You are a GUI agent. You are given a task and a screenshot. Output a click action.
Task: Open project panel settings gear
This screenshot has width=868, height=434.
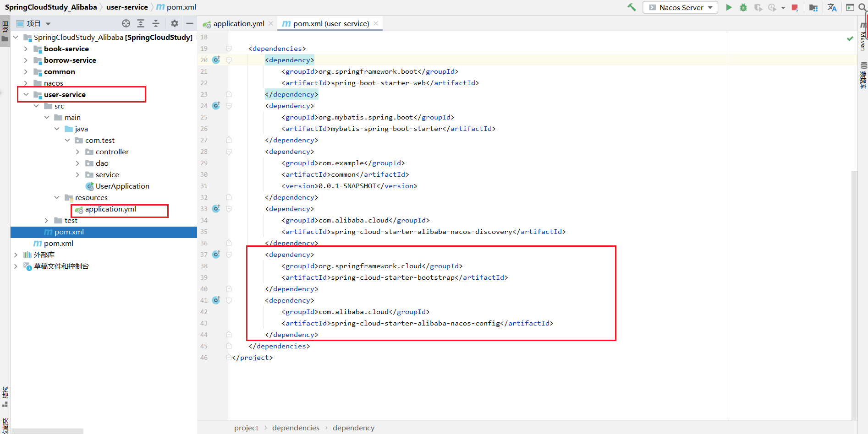point(174,23)
